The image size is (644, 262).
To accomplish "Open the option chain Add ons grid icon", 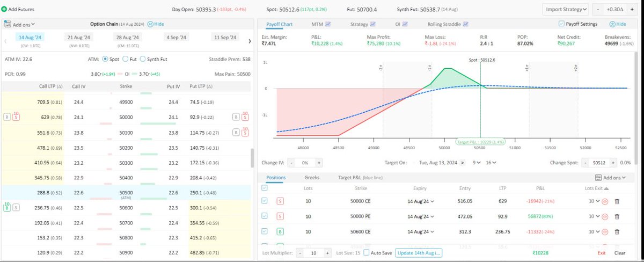I will click(8, 24).
